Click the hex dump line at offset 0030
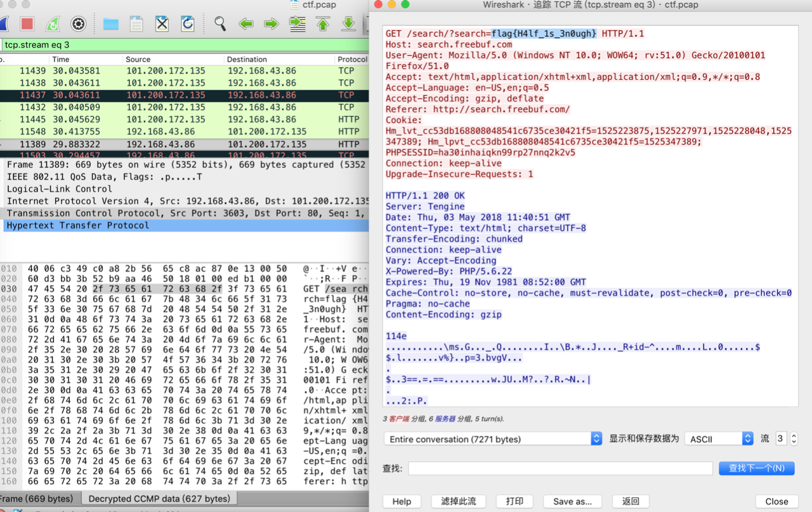 (x=184, y=289)
